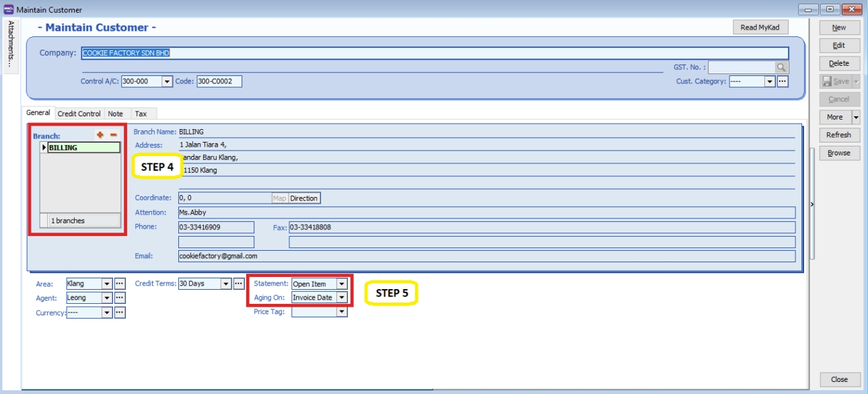Expand the More button's dropdown arrow
This screenshot has width=868, height=394.
coord(857,116)
